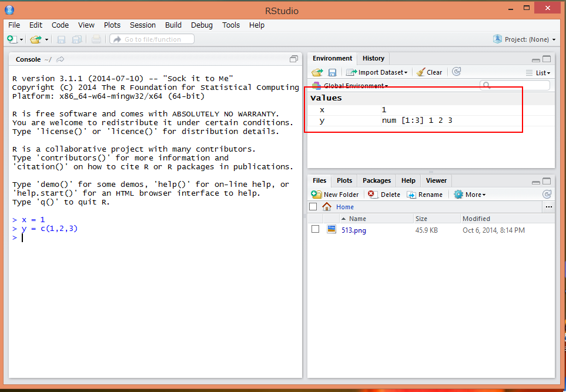The height and width of the screenshot is (392, 566).
Task: Open the 513.png file link
Action: [x=354, y=230]
